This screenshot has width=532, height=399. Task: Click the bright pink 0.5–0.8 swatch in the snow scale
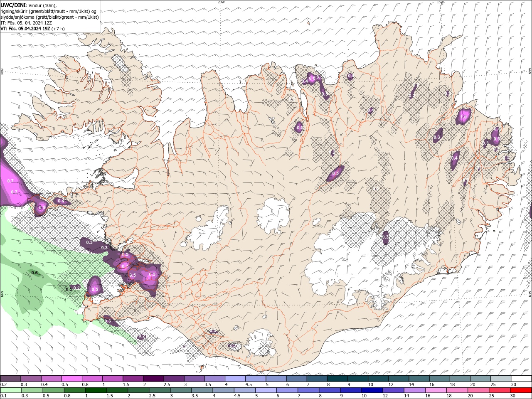[71, 379]
